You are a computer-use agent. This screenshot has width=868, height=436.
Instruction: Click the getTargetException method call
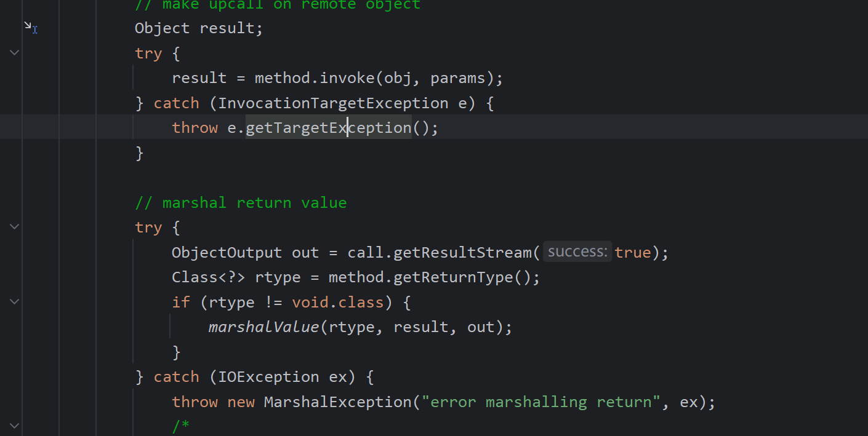tap(328, 128)
